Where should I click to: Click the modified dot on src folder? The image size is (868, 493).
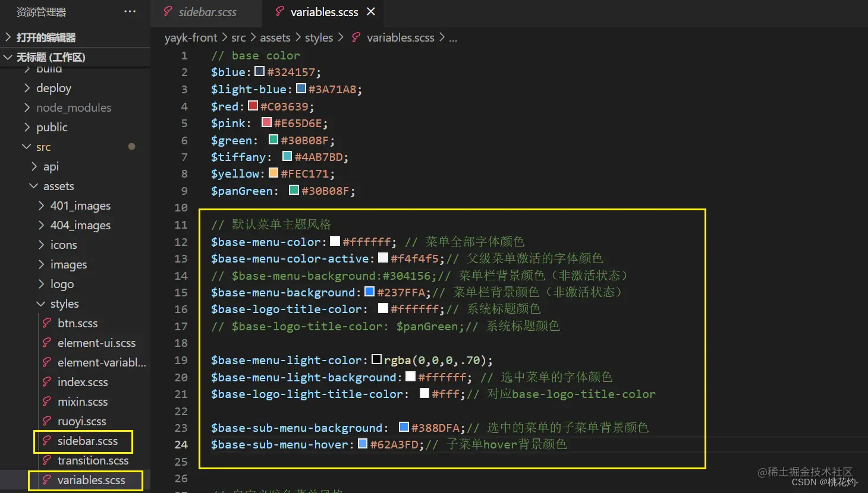click(131, 147)
